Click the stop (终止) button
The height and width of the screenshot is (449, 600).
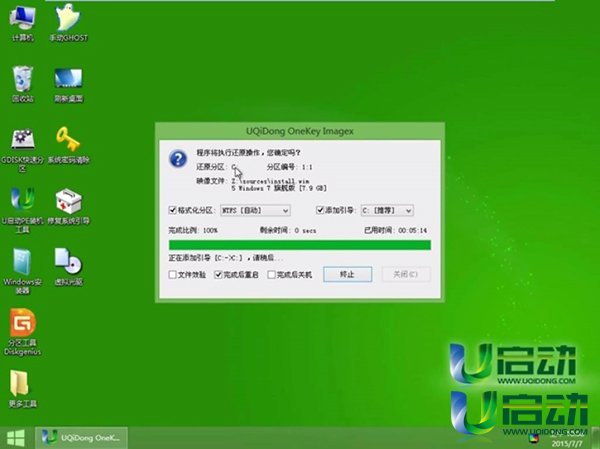(x=347, y=274)
